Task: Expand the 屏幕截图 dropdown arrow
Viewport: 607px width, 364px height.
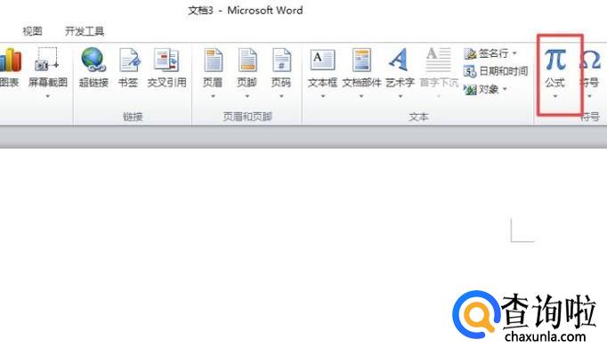Action: [47, 96]
